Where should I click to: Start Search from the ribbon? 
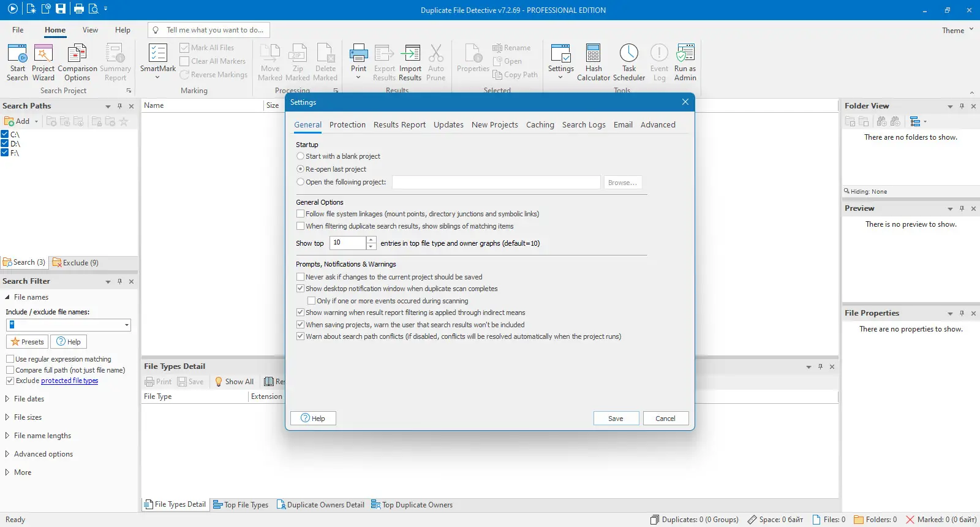pos(17,62)
